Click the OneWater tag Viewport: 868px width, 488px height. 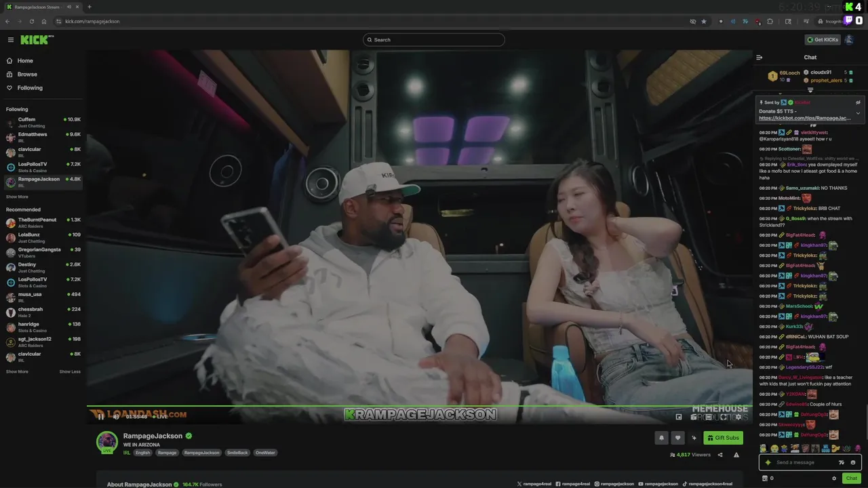265,453
